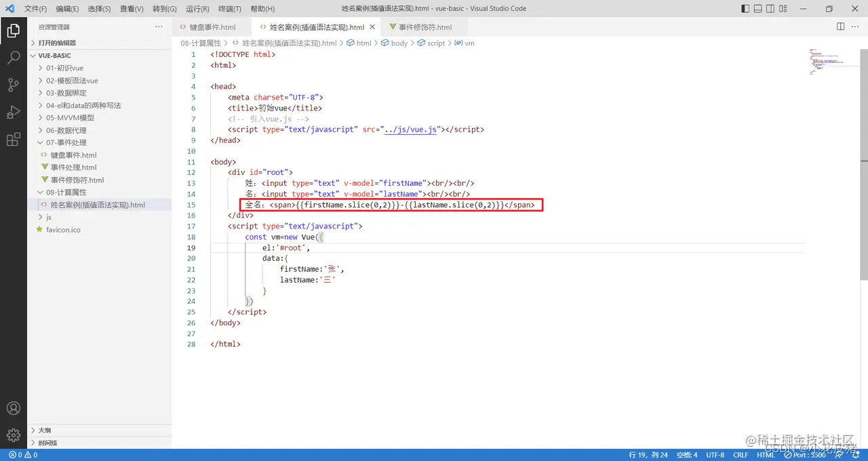868x461 pixels.
Task: Open favicon.ico in the explorer tree
Action: pyautogui.click(x=100, y=230)
